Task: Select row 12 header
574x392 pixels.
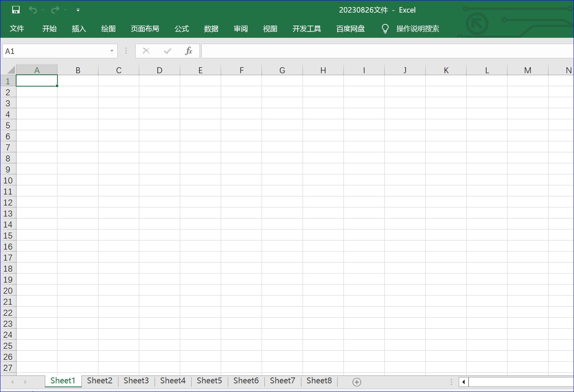Action: tap(8, 202)
